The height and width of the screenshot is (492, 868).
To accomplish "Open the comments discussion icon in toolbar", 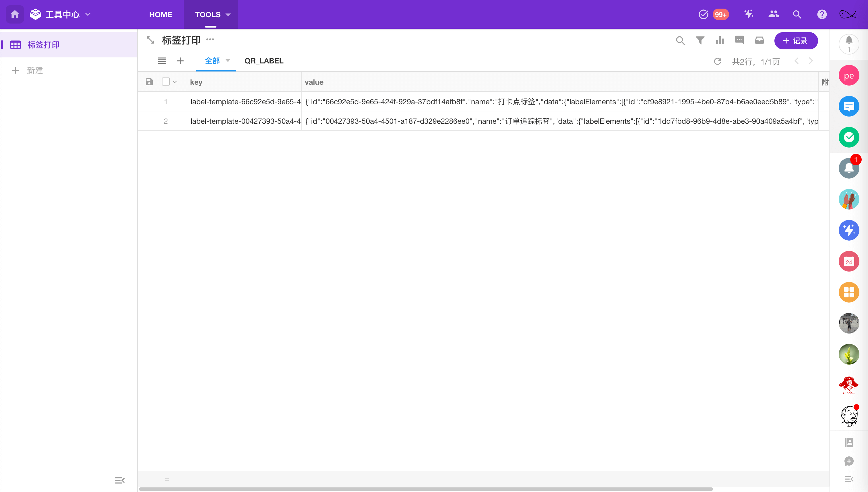I will coord(739,40).
